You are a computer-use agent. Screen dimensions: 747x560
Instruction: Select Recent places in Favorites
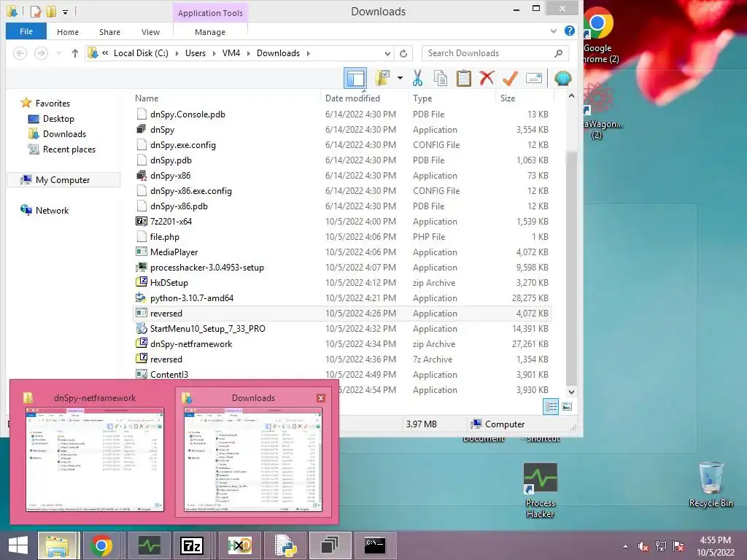click(69, 149)
